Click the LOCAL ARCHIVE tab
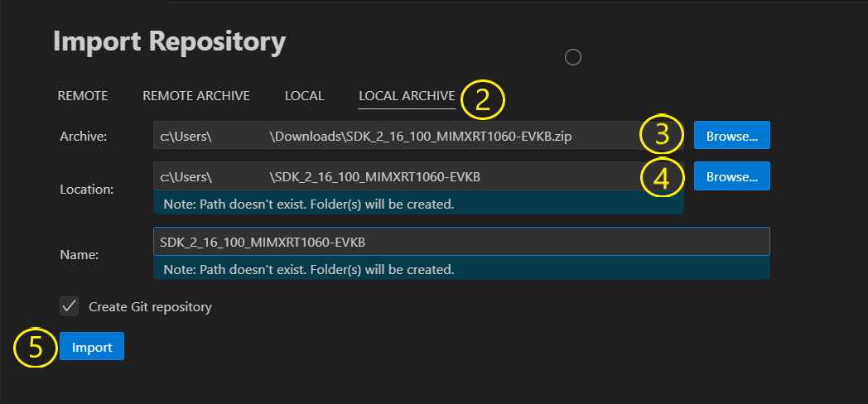 [x=407, y=96]
